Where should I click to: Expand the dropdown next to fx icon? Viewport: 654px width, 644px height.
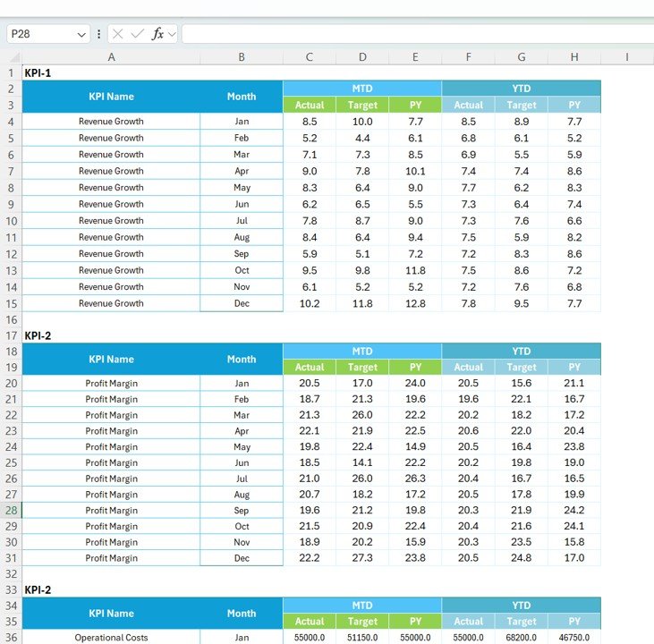click(x=172, y=34)
